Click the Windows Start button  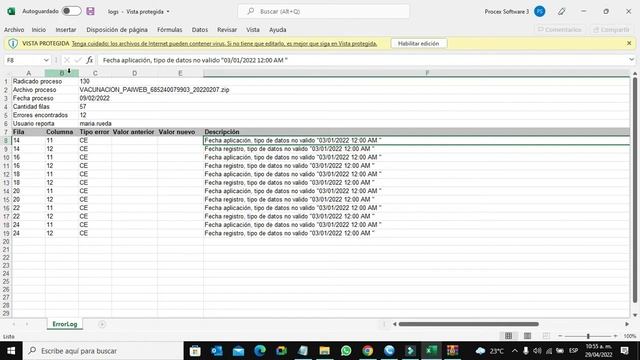click(x=11, y=351)
